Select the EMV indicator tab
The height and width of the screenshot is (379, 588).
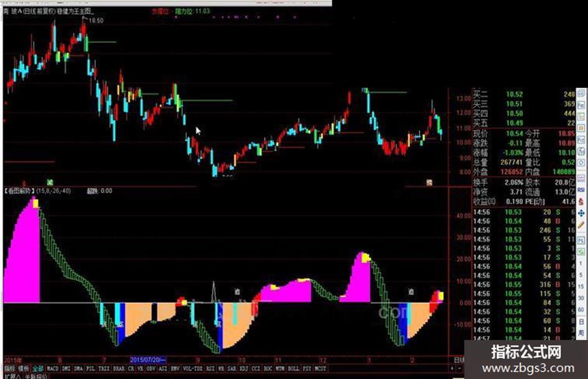[175, 369]
